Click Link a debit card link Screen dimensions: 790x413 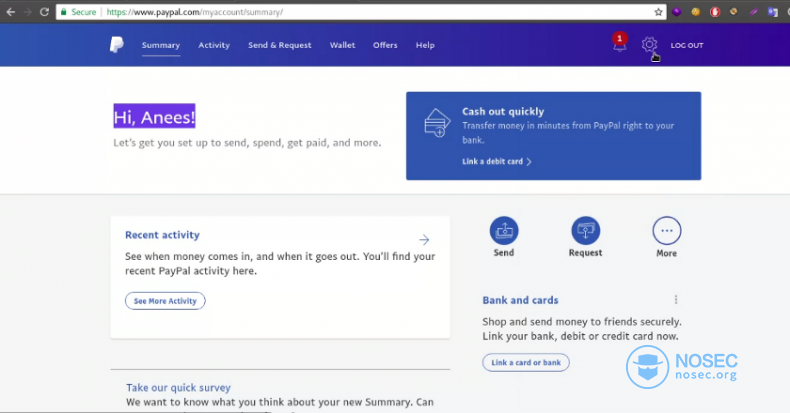click(x=497, y=162)
